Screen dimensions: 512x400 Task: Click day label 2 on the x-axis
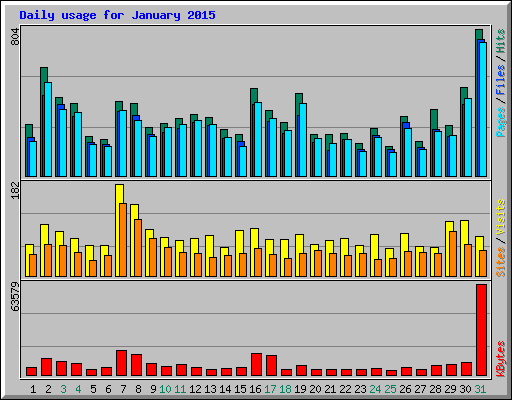click(48, 389)
